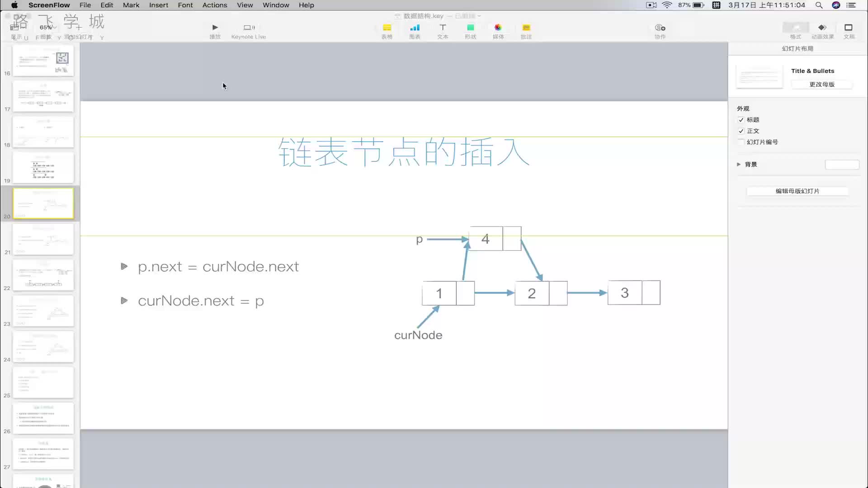Enable the 幻灯片编号 slide number checkbox
Viewport: 868px width, 488px height.
[x=741, y=142]
